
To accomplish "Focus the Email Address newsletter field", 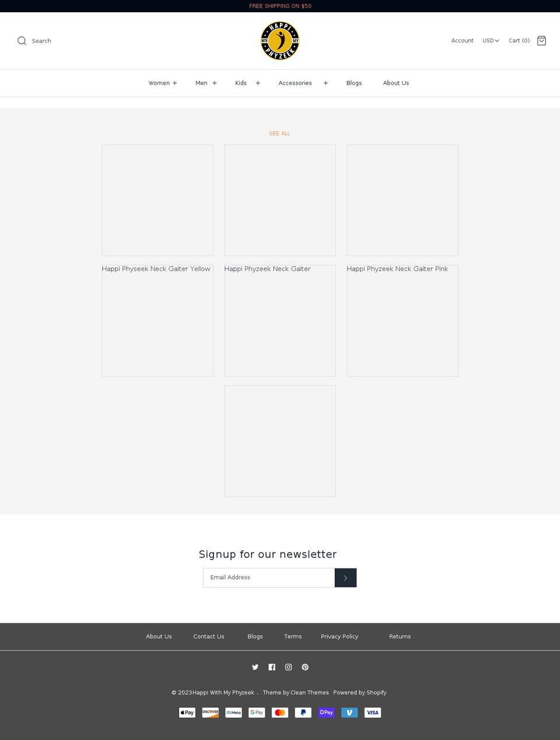I will pyautogui.click(x=269, y=578).
